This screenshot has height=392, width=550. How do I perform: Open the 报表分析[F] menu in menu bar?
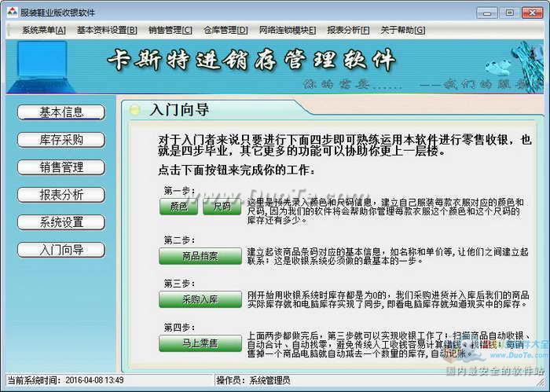click(348, 31)
